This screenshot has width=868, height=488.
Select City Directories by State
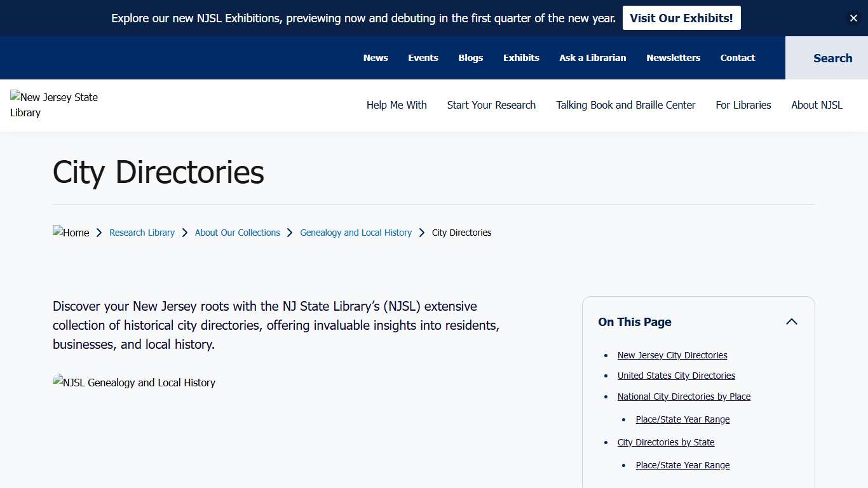point(666,442)
